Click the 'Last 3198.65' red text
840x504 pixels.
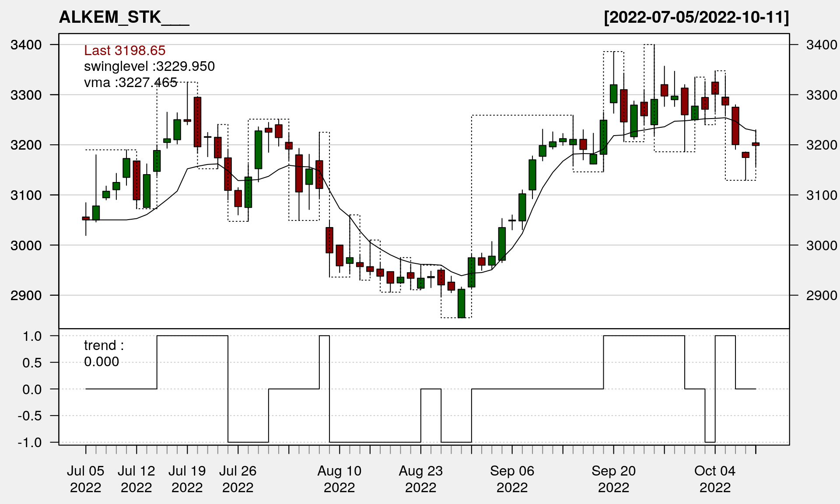(125, 50)
